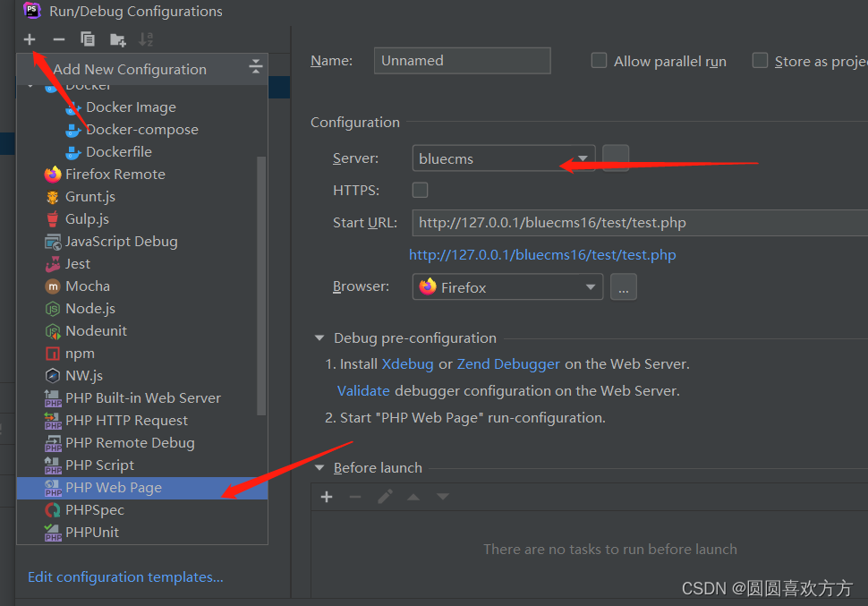868x606 pixels.
Task: Open the Xdebug link
Action: (x=407, y=364)
